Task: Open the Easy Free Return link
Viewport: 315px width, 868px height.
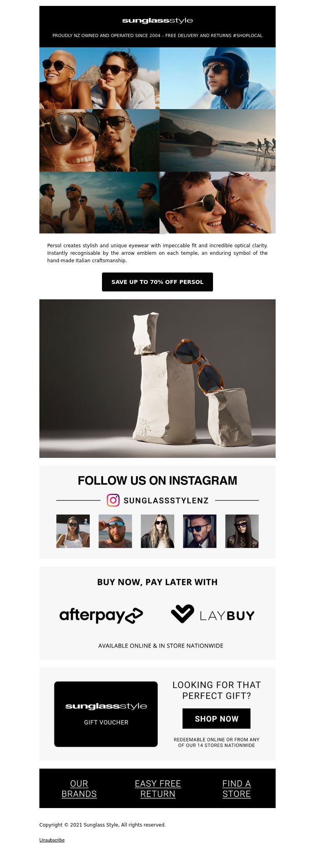Action: pyautogui.click(x=158, y=789)
